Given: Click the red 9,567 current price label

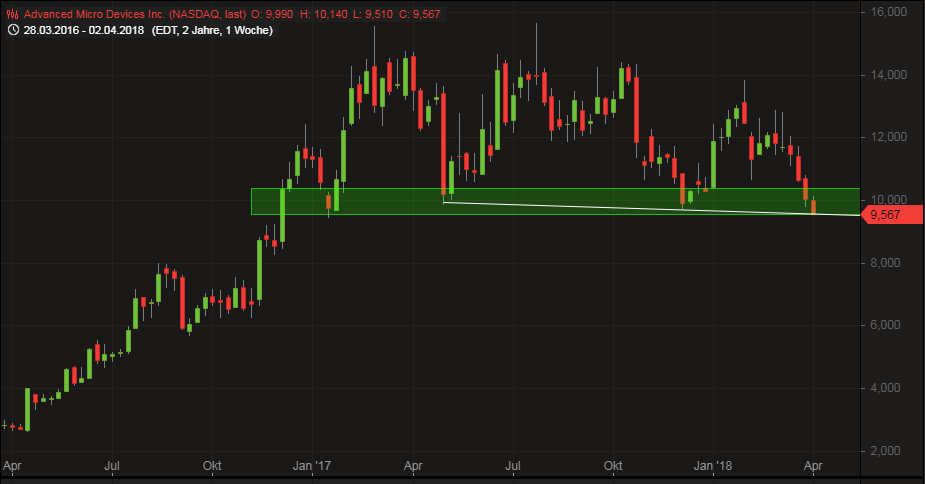Looking at the screenshot, I should (890, 215).
